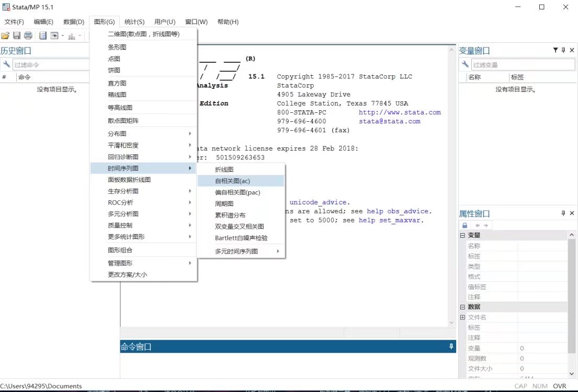Open the 统计(S) menu
The width and height of the screenshot is (578, 392).
(x=134, y=22)
